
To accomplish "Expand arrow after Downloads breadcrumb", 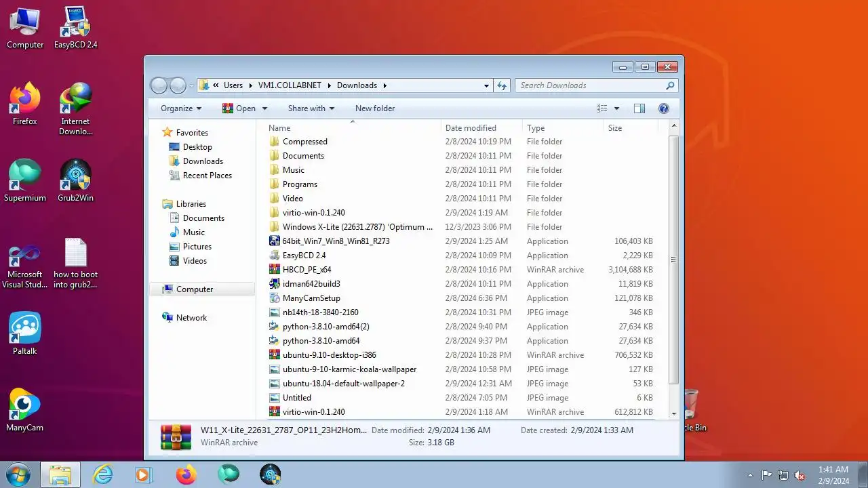I will click(x=384, y=85).
